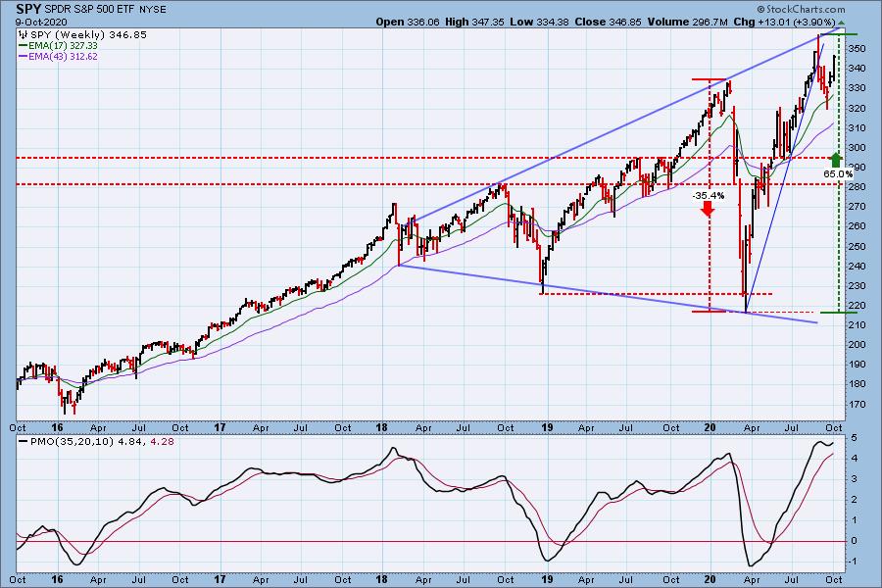Open the StockCharts.com copyright link
The height and width of the screenshot is (588, 882).
(801, 9)
